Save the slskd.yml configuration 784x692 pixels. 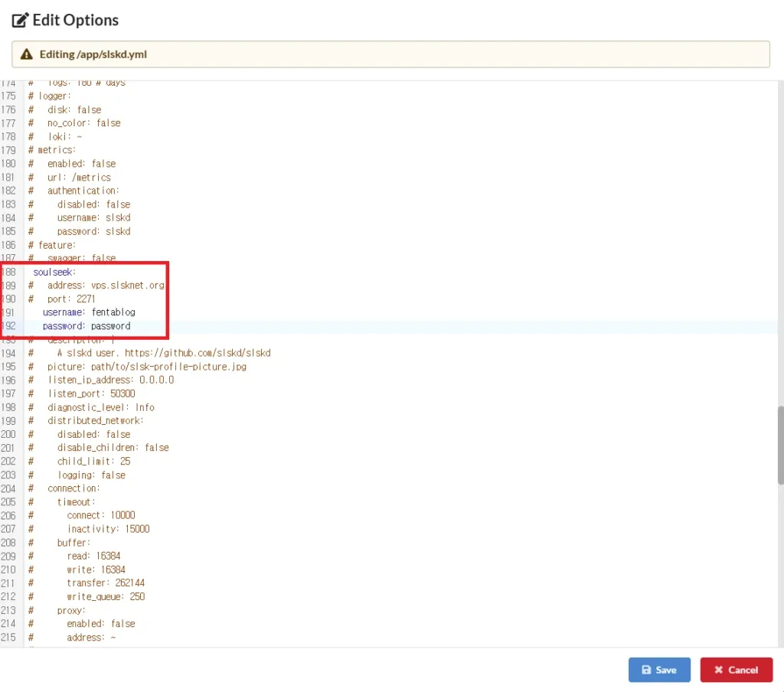tap(659, 669)
